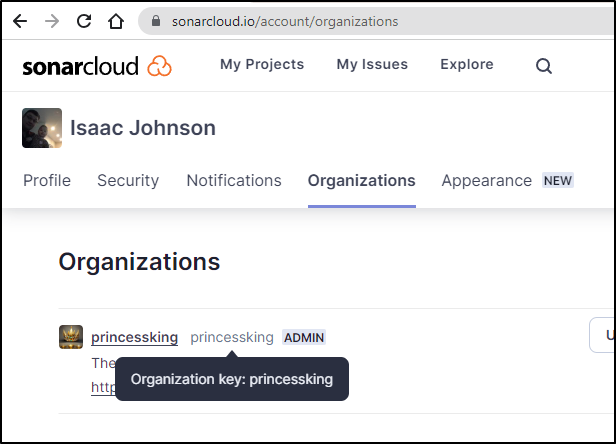
Task: Click the padlock site info icon
Action: [156, 21]
